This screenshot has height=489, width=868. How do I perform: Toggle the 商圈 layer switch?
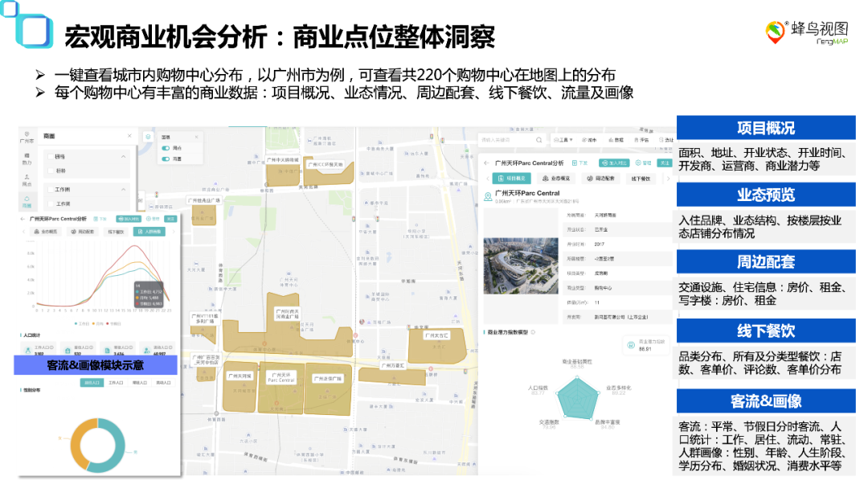coord(166,159)
